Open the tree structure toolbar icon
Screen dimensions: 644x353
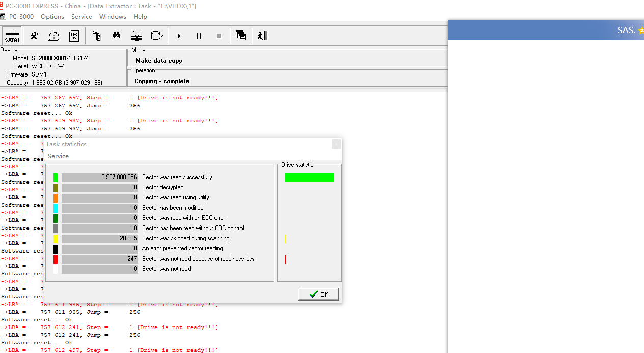click(96, 36)
